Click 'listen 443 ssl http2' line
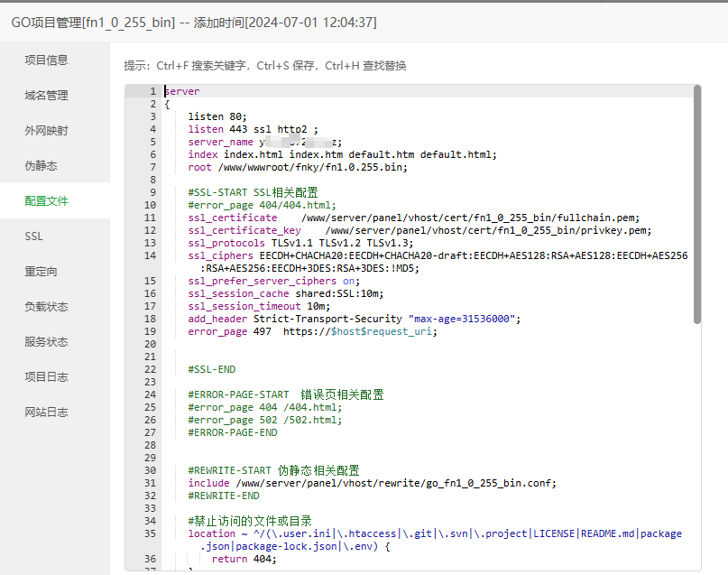Image resolution: width=728 pixels, height=575 pixels. coord(253,129)
